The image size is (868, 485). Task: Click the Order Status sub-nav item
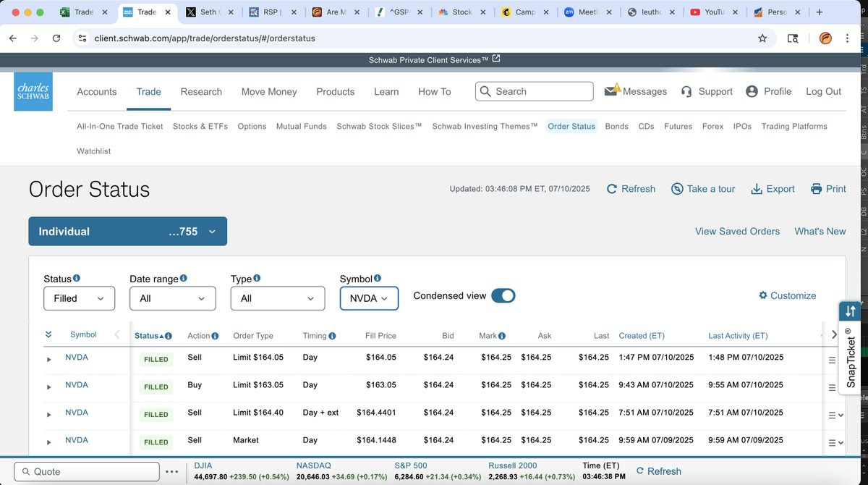pyautogui.click(x=571, y=126)
